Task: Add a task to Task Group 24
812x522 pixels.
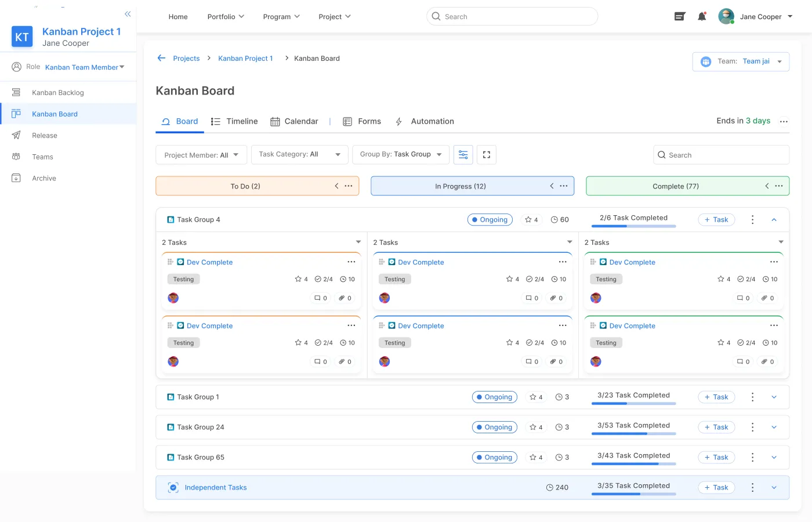Action: [x=716, y=427]
